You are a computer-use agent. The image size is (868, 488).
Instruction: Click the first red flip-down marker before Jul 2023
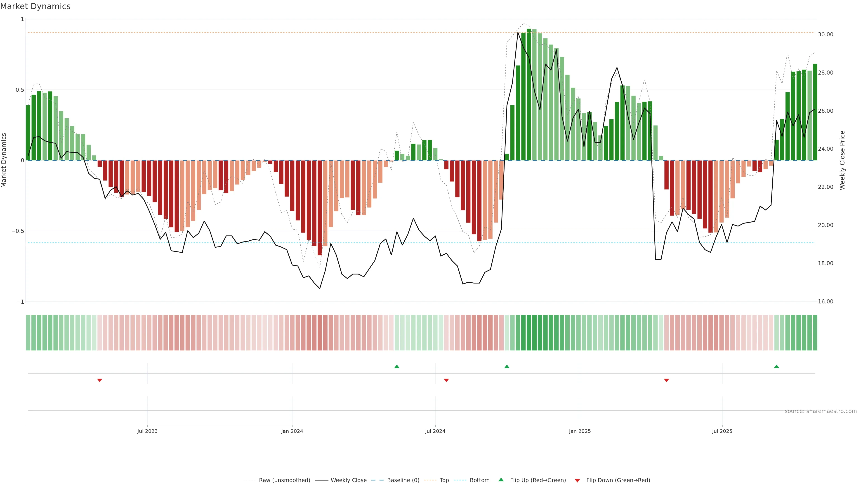[100, 380]
